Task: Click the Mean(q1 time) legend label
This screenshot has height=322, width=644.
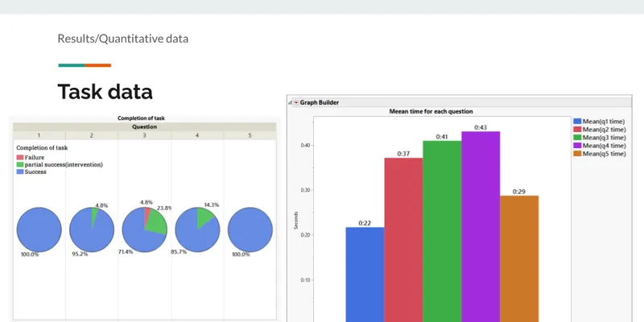Action: pyautogui.click(x=604, y=122)
